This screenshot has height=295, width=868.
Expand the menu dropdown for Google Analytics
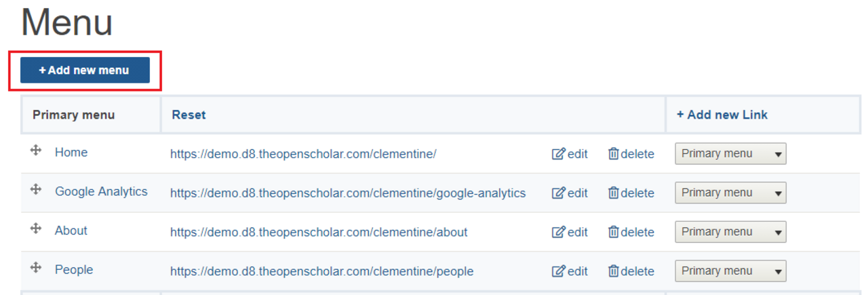[730, 193]
